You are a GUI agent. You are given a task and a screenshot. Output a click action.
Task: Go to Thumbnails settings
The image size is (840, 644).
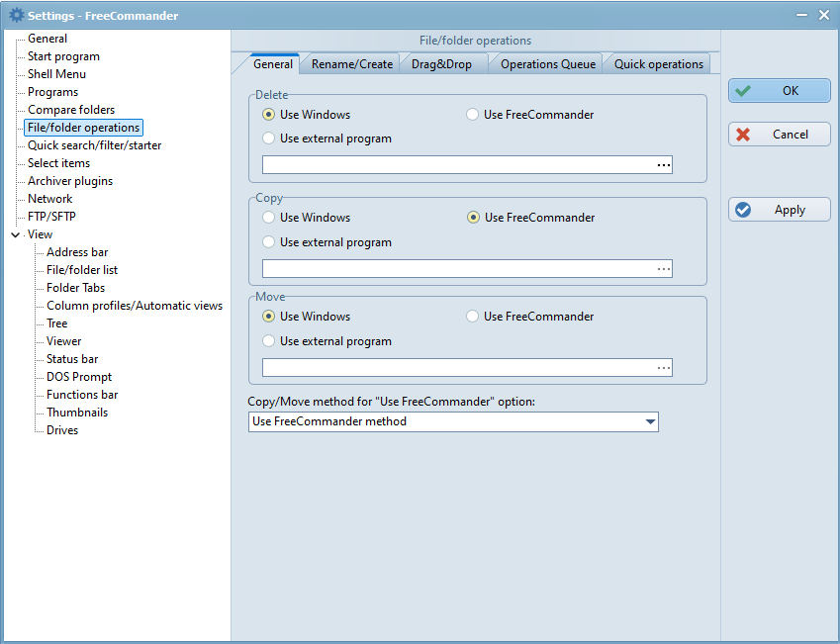tap(77, 413)
